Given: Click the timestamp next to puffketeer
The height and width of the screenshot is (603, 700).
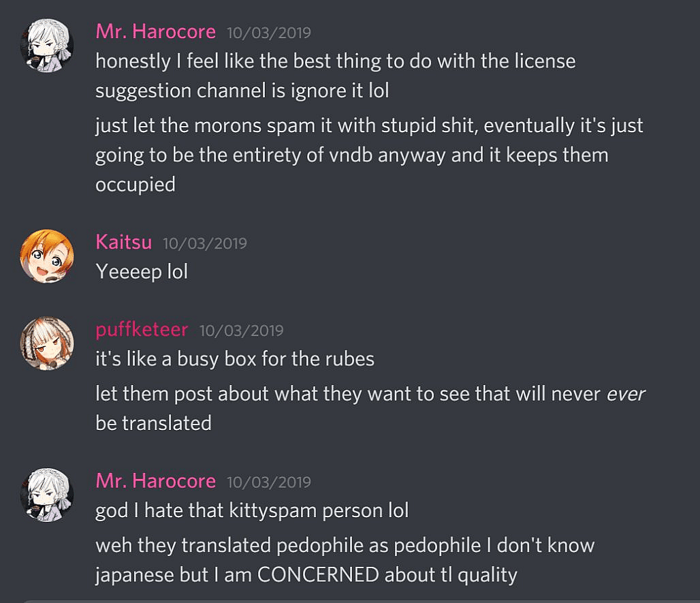Looking at the screenshot, I should pos(242,331).
